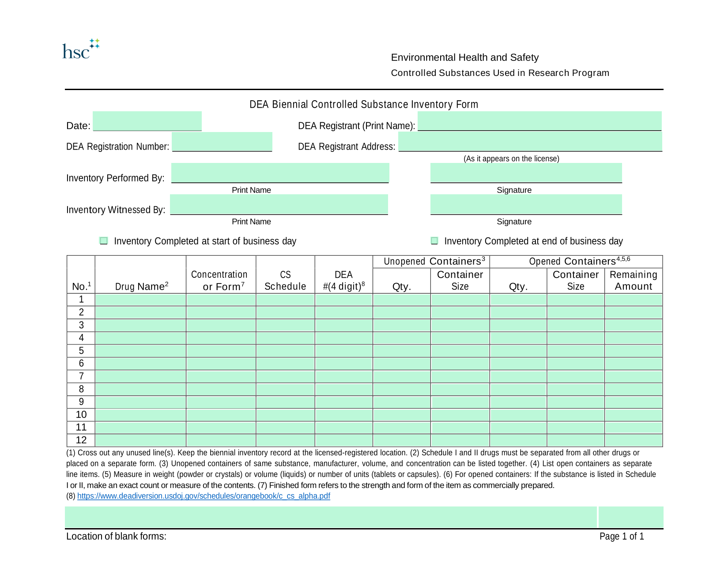
Task: Click Inventory Performed By signature field
Action: [526, 173]
